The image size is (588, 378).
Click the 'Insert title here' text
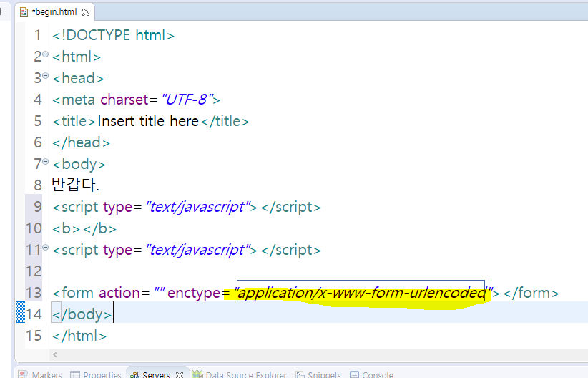pos(148,121)
